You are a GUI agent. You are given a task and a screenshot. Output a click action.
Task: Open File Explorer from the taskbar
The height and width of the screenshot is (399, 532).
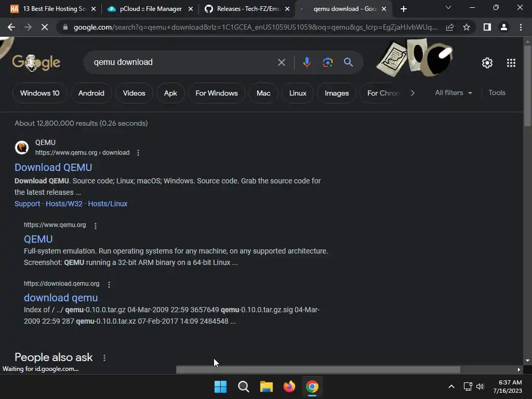pyautogui.click(x=267, y=387)
